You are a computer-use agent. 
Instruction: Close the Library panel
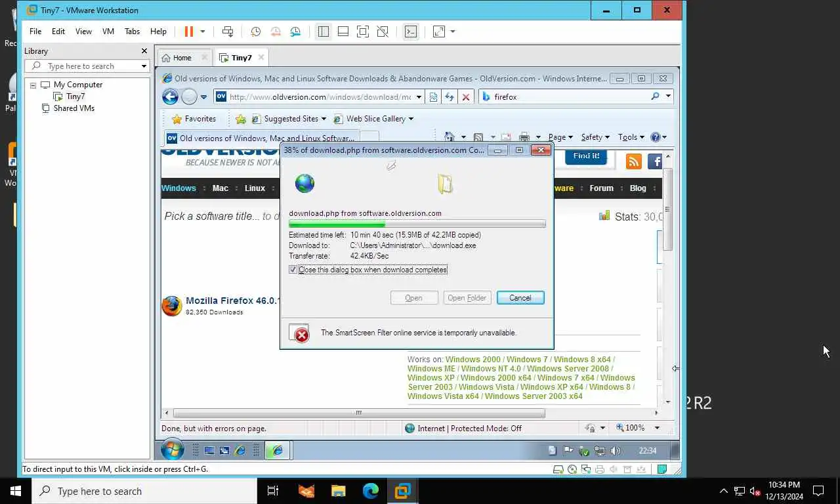[x=144, y=51]
